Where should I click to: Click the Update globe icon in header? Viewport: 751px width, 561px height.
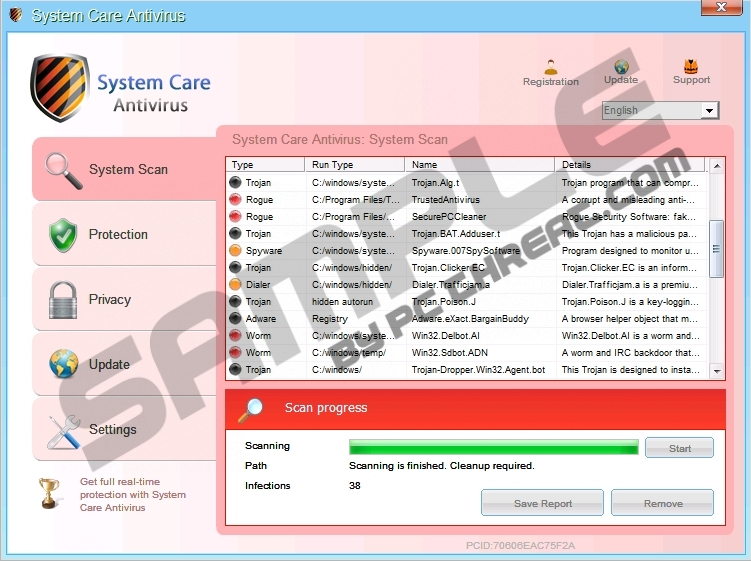[621, 67]
